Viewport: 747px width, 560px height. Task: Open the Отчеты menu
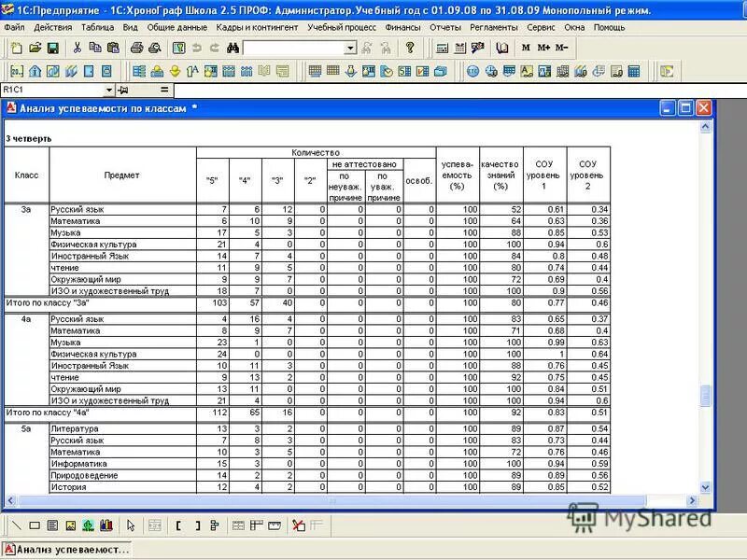(x=445, y=28)
